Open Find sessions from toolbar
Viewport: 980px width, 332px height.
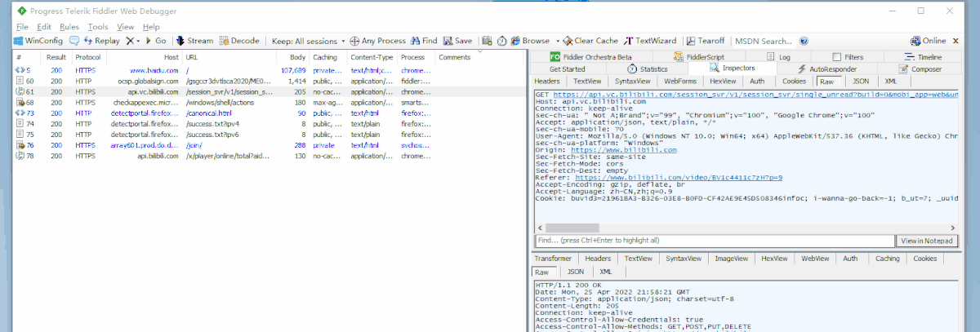(x=424, y=40)
